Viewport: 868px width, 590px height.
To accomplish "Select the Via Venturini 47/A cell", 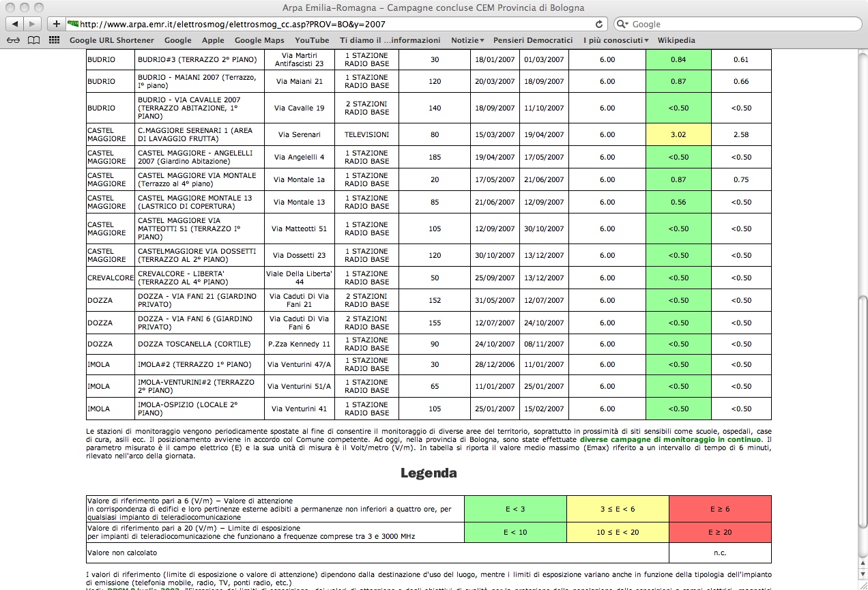I will [300, 364].
